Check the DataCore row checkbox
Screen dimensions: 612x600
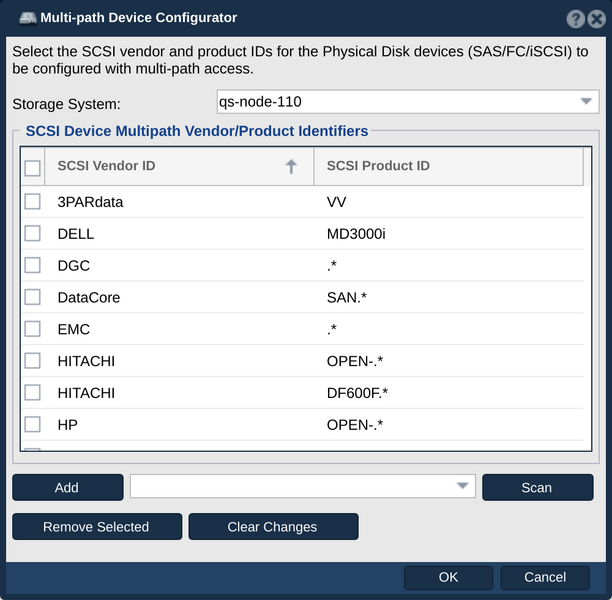(32, 297)
